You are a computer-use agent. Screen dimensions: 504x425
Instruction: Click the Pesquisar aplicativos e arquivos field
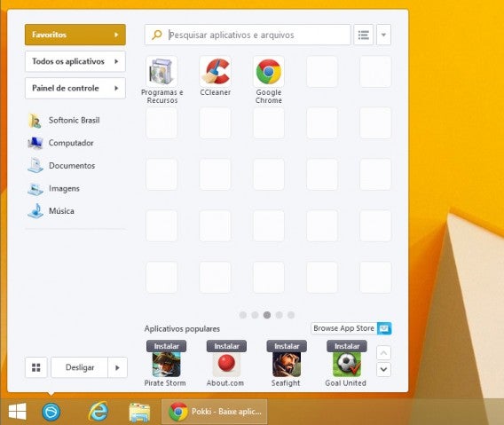pyautogui.click(x=248, y=35)
